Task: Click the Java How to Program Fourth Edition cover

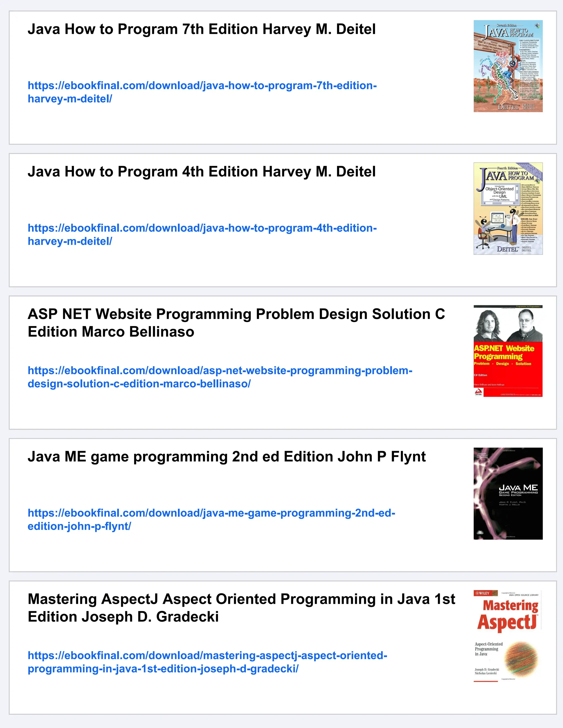Action: click(x=508, y=209)
